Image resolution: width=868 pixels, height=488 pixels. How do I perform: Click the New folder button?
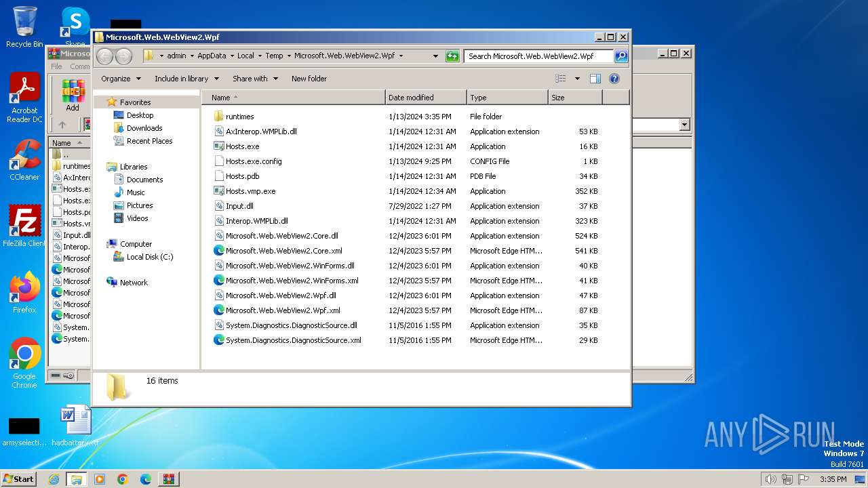pos(309,79)
